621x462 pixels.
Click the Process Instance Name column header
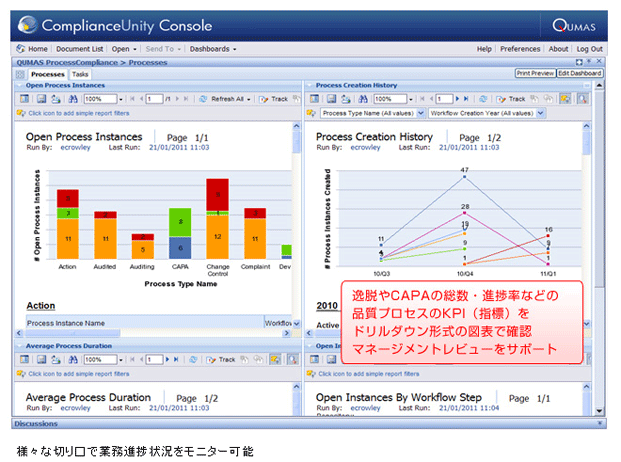coord(145,323)
